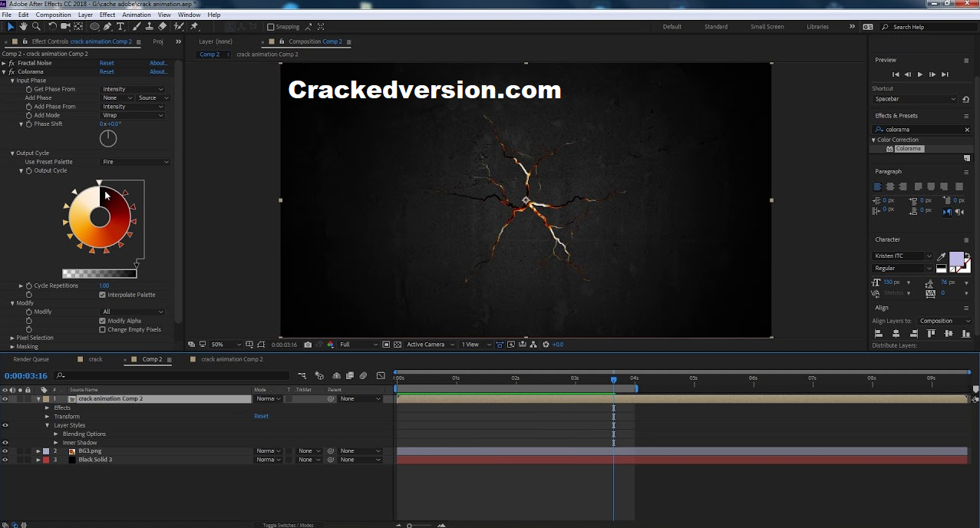Select the Brush tool
Screen dimensions: 980x528
pyautogui.click(x=137, y=27)
